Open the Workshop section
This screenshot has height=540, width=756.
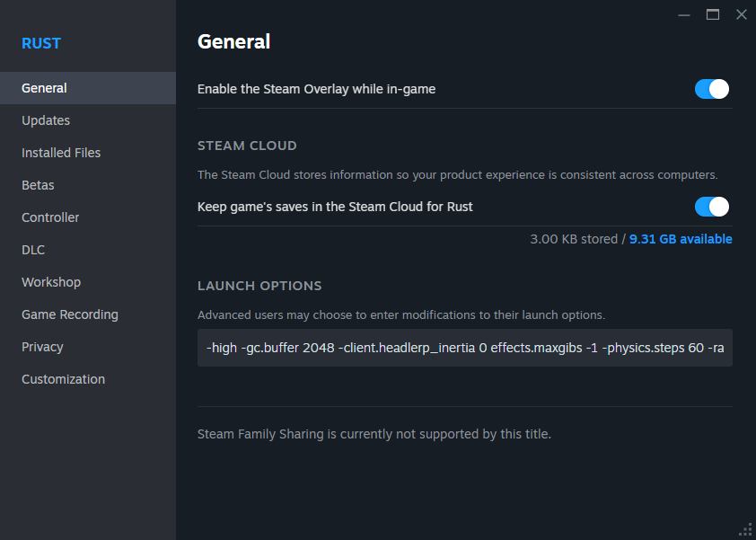point(88,282)
